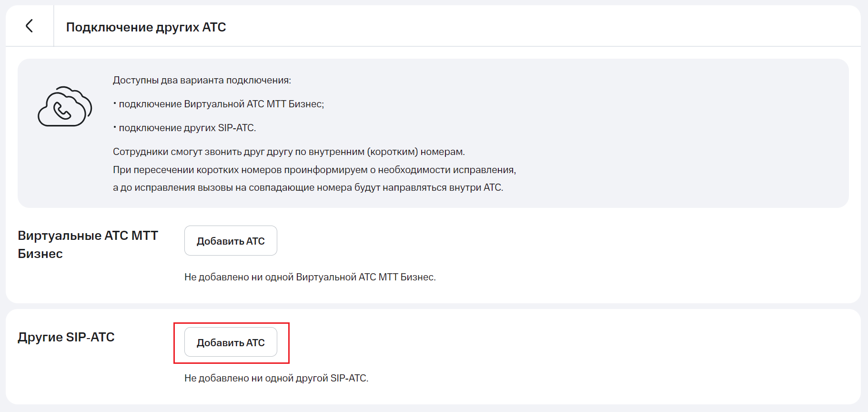Click the line При пересечении коротких номеров

tap(314, 170)
